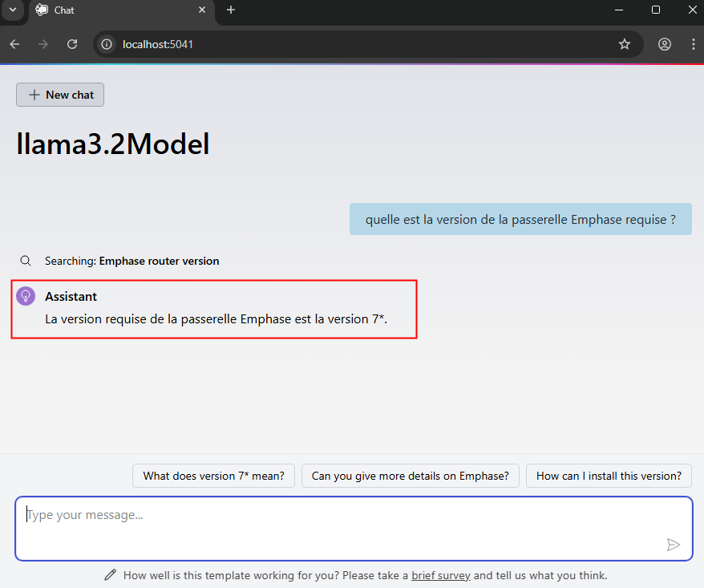Click the search magnifier icon beside Searching
The height and width of the screenshot is (588, 704).
pos(26,261)
